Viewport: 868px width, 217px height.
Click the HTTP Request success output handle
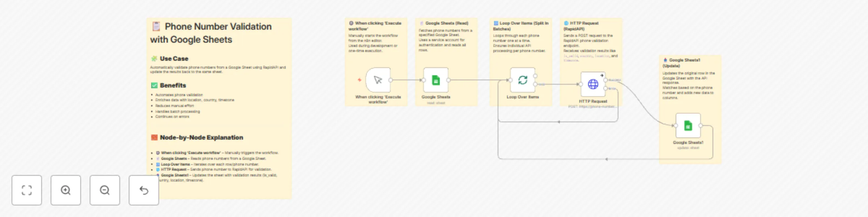point(606,80)
